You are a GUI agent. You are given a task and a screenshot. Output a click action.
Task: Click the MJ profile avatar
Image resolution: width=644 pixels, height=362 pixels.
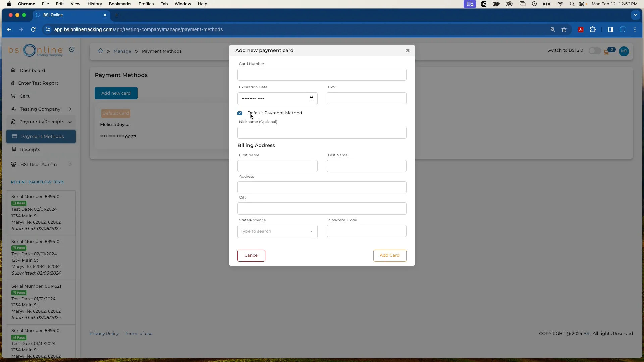point(624,51)
